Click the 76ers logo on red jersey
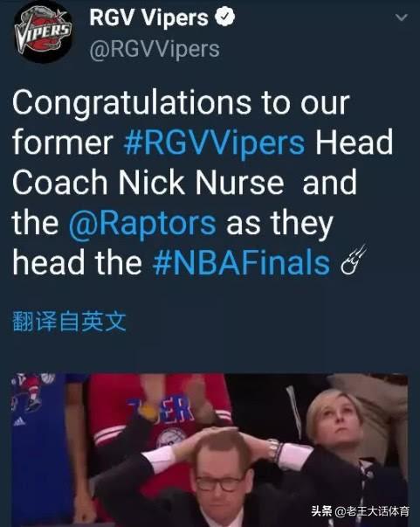 click(171, 438)
